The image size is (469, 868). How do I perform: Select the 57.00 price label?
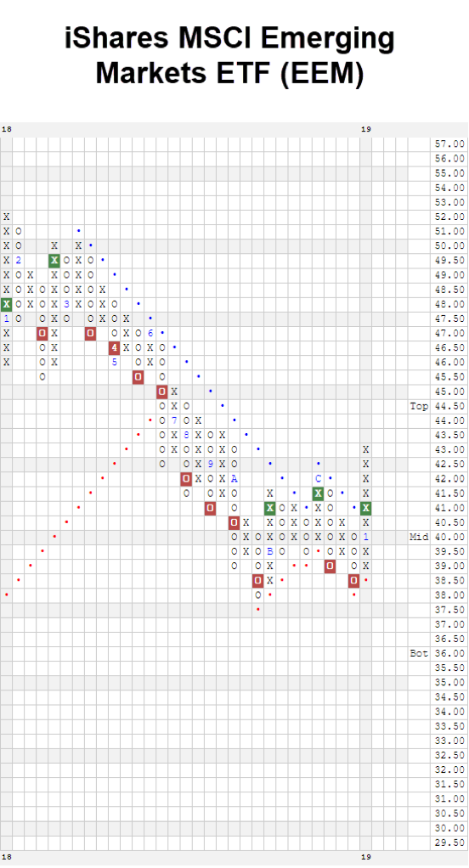[x=449, y=144]
